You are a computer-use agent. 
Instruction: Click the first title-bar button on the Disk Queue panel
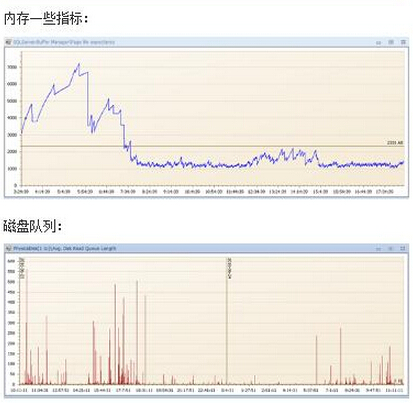click(x=378, y=249)
